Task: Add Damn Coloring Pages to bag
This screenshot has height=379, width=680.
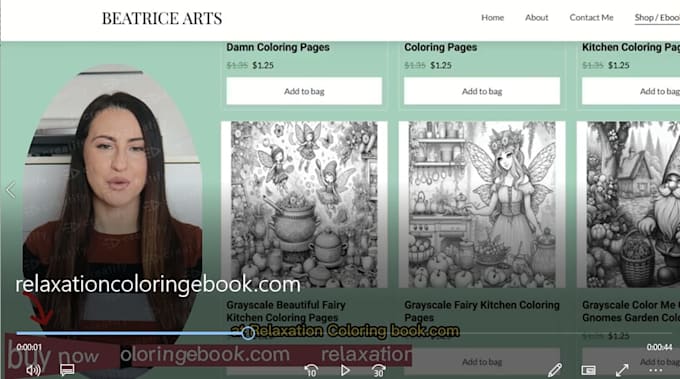Action: [304, 91]
